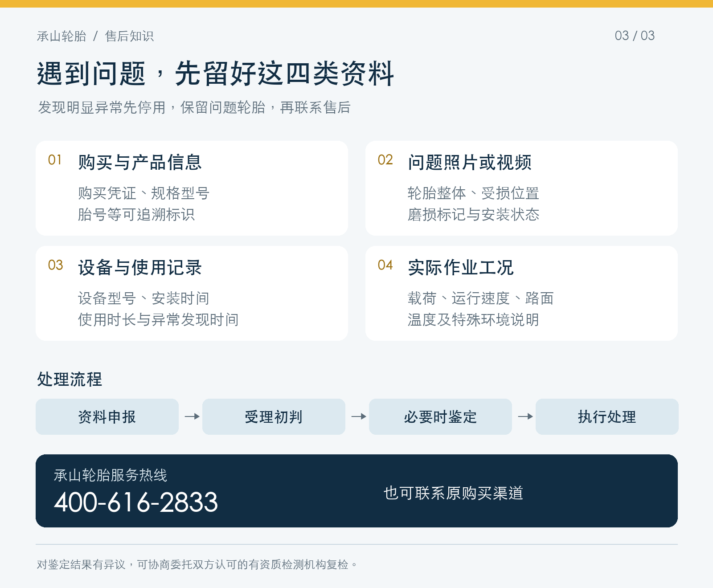
Task: Click the hotline number 400-616-2833
Action: (x=136, y=502)
